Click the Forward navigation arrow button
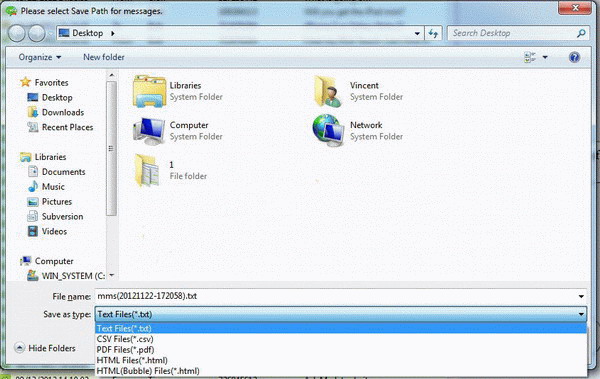This screenshot has width=600, height=379. point(37,33)
